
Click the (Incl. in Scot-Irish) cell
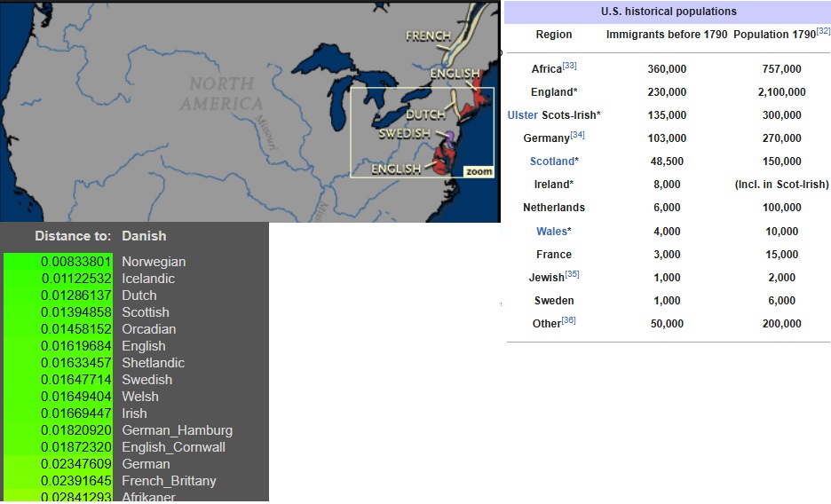pos(781,185)
